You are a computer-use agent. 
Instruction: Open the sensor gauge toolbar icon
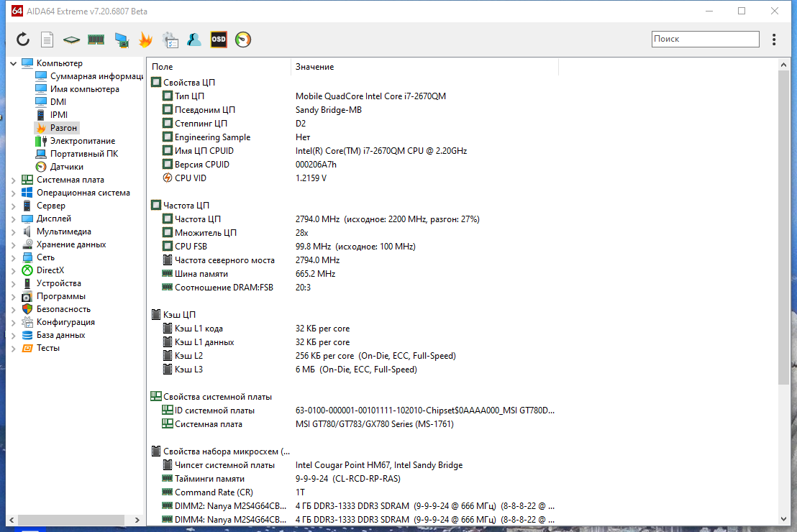tap(243, 39)
